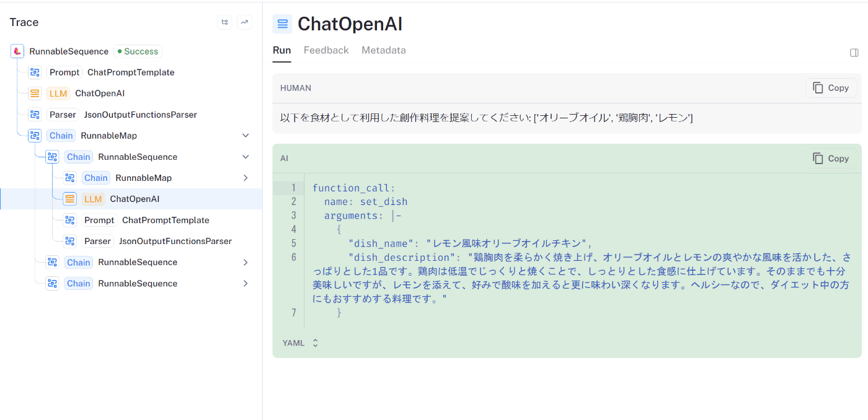
Task: Click chain icon of second collapsed RunnableSequence
Action: [x=52, y=262]
